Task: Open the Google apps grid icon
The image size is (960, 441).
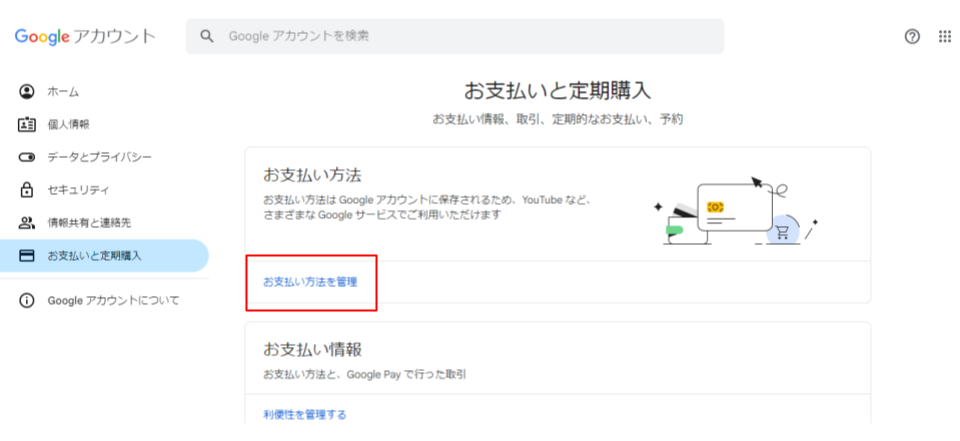Action: tap(945, 37)
